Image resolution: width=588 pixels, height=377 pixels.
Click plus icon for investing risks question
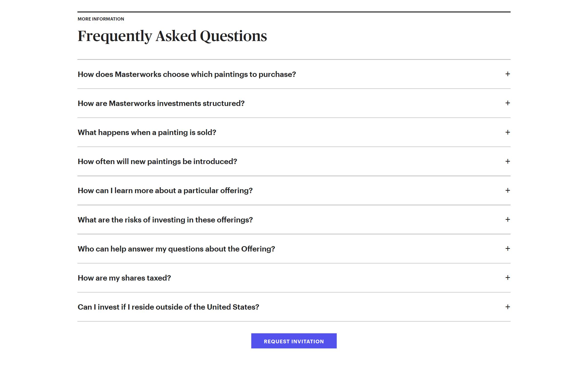[507, 219]
